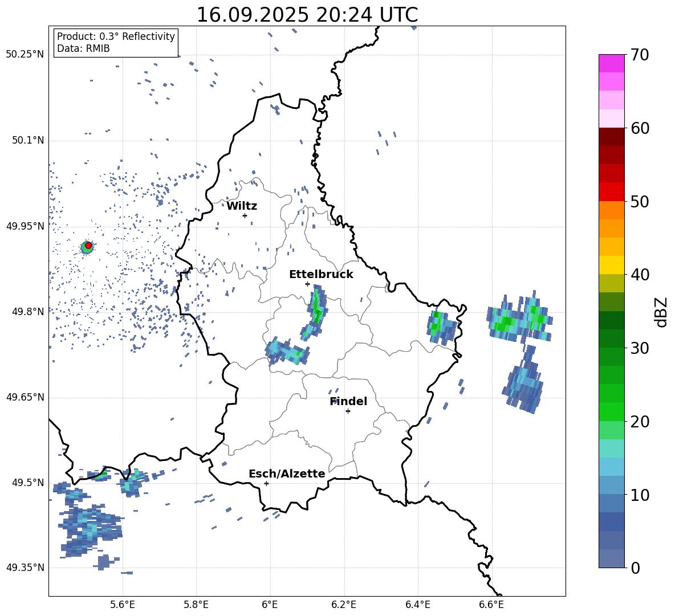675x616 pixels.
Task: Click the 20 tick on colorbar
Action: pos(640,421)
